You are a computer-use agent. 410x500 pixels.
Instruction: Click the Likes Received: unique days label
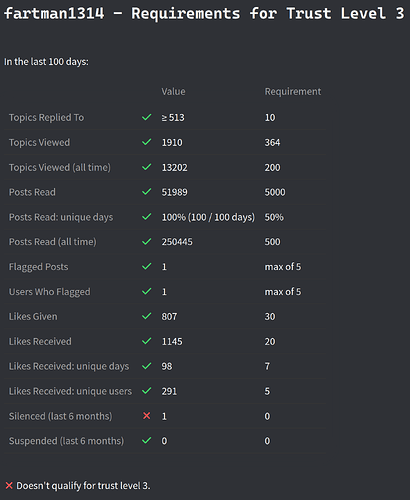(69, 366)
